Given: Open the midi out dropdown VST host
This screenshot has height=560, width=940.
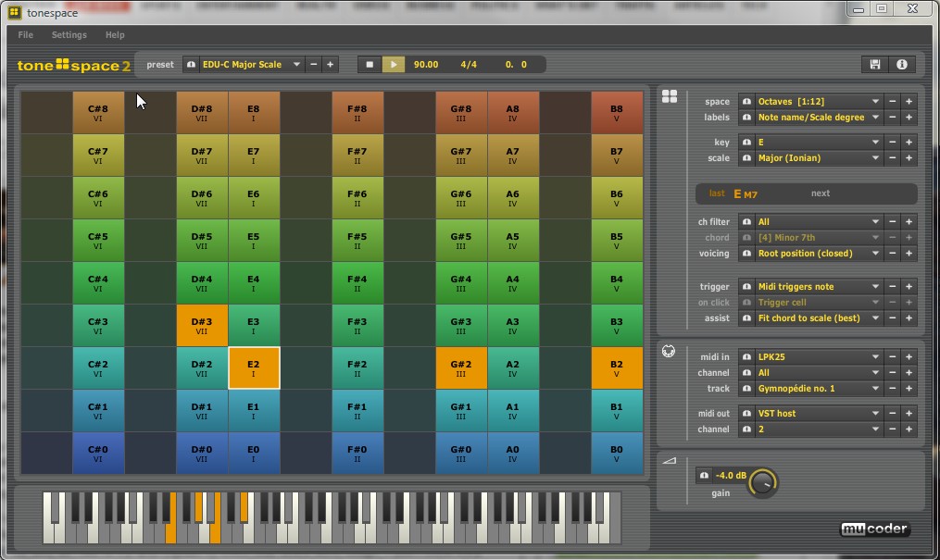Looking at the screenshot, I should click(819, 413).
